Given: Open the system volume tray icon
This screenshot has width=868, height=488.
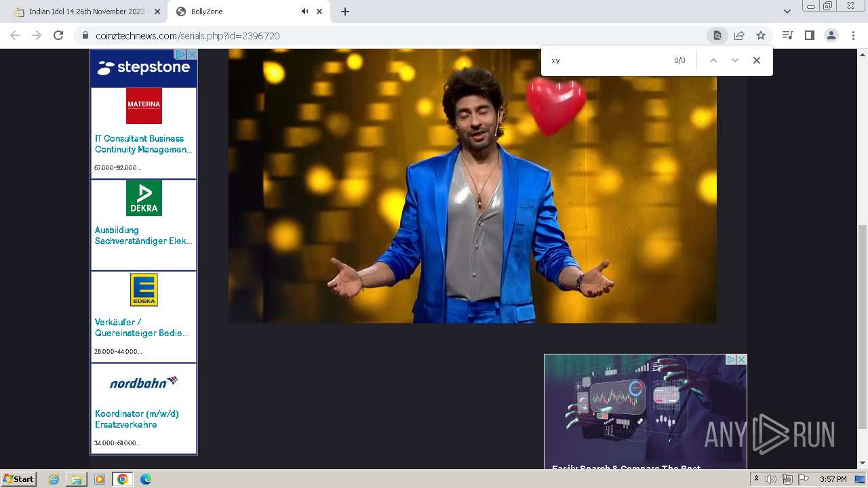Looking at the screenshot, I should tap(771, 479).
